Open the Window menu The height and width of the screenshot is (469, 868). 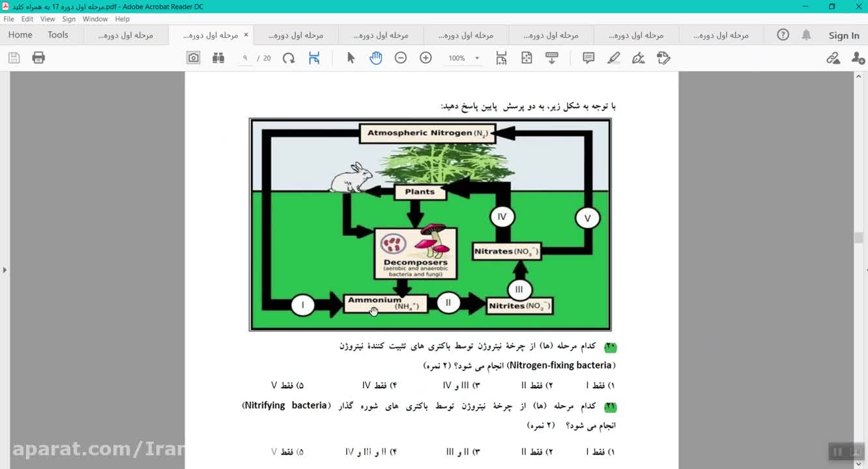pyautogui.click(x=95, y=19)
